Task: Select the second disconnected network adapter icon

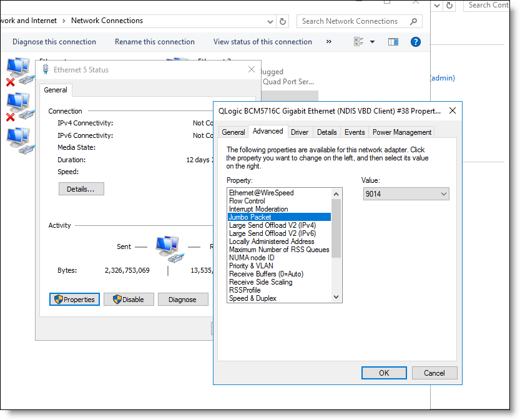Action: point(19,107)
